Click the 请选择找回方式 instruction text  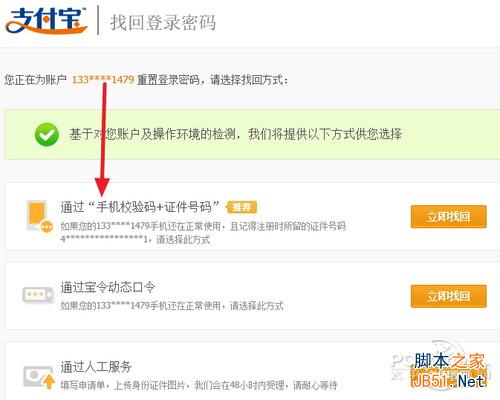click(249, 80)
